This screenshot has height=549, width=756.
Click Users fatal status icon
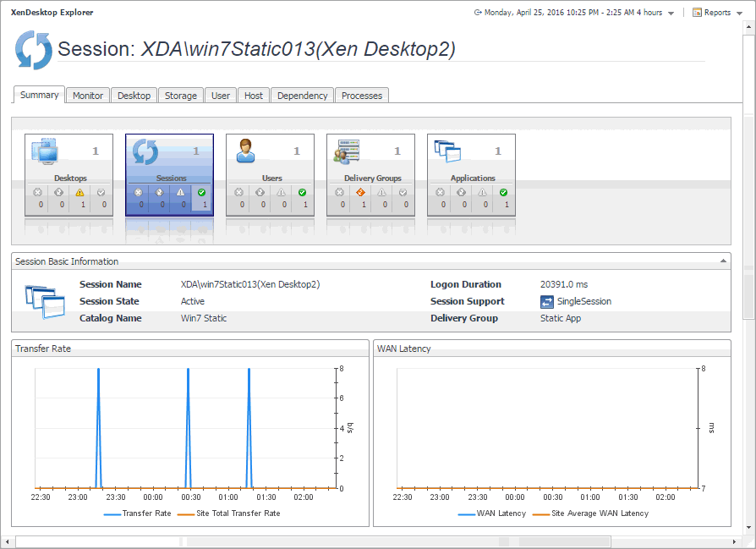pyautogui.click(x=238, y=193)
